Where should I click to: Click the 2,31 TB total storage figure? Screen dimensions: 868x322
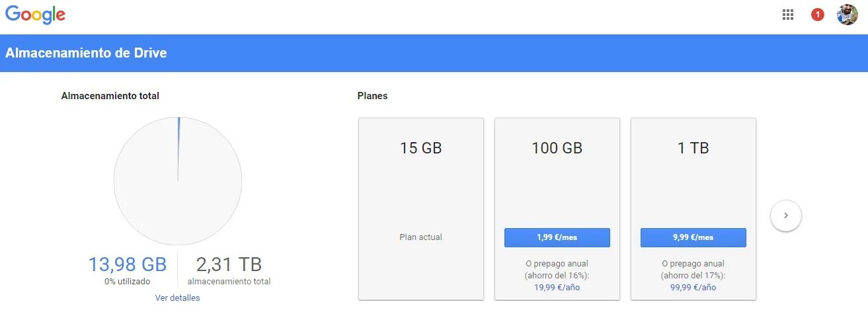click(x=229, y=264)
